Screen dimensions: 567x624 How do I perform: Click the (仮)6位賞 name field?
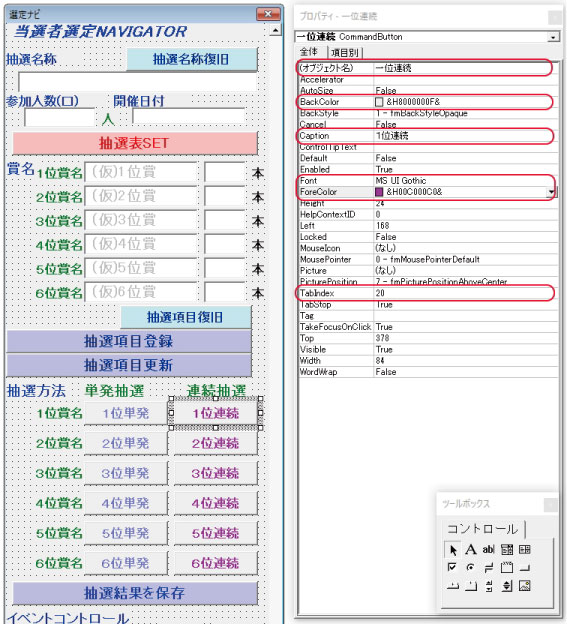pos(141,292)
